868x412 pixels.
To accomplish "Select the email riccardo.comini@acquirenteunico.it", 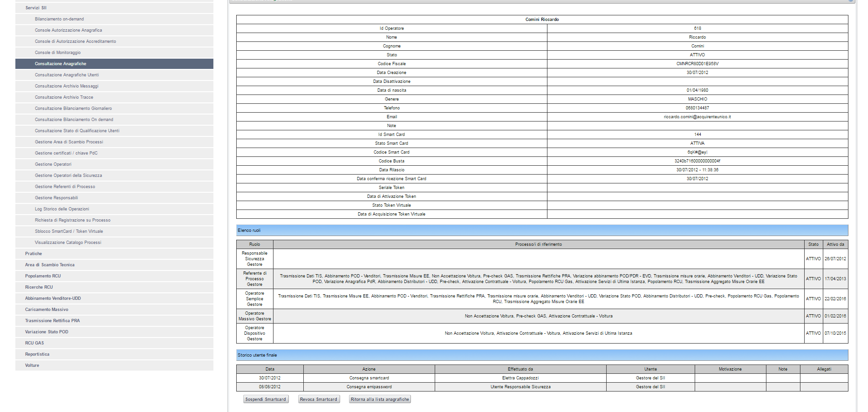I will tap(697, 117).
